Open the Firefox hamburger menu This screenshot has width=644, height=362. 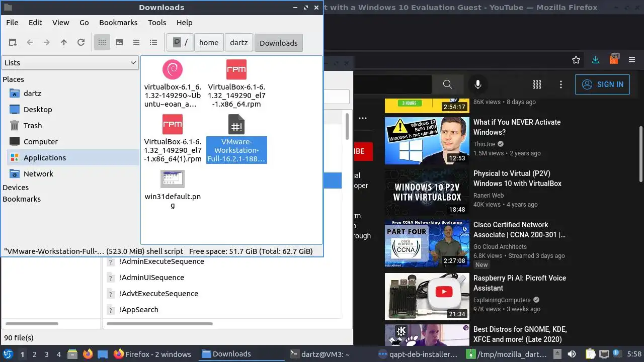[x=632, y=60]
